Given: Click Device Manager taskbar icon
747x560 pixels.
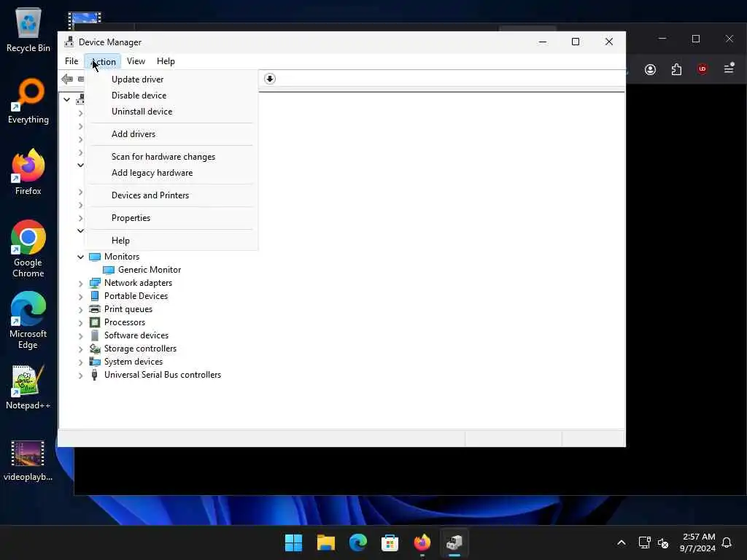Looking at the screenshot, I should click(x=454, y=542).
